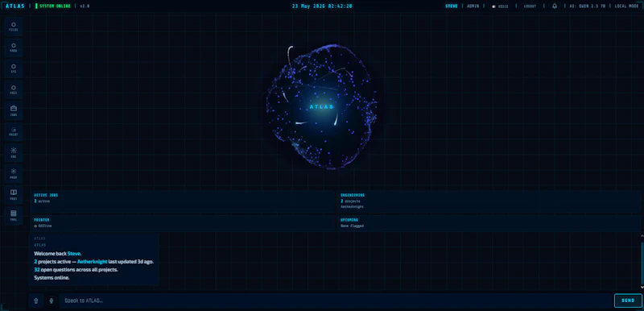The image size is (644, 311).
Task: Toggle the VOICE switch
Action: 499,6
